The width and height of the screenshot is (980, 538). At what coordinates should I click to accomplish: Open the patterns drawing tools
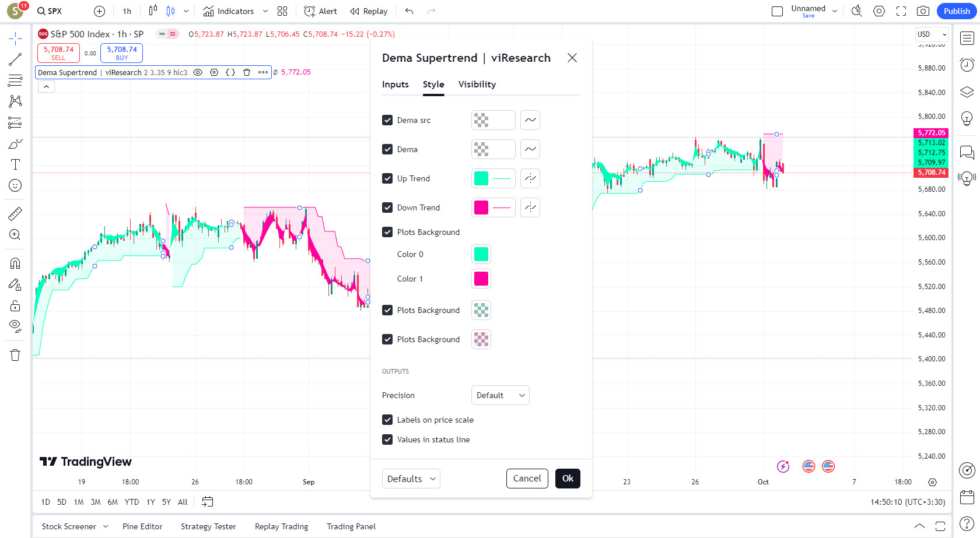(15, 101)
